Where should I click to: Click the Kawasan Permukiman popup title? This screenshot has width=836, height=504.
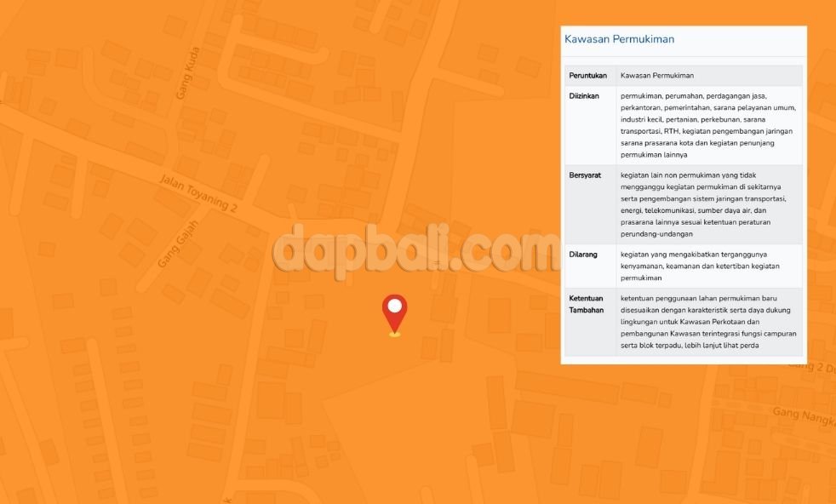point(619,39)
